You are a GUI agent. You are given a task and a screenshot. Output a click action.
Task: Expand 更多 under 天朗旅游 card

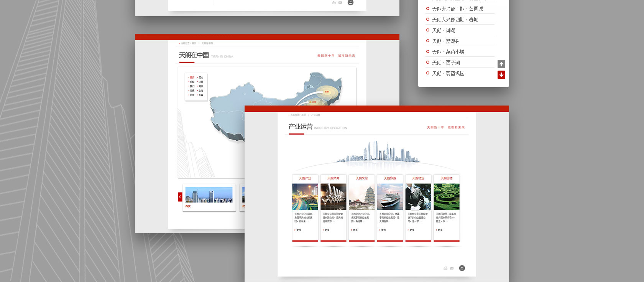(383, 230)
